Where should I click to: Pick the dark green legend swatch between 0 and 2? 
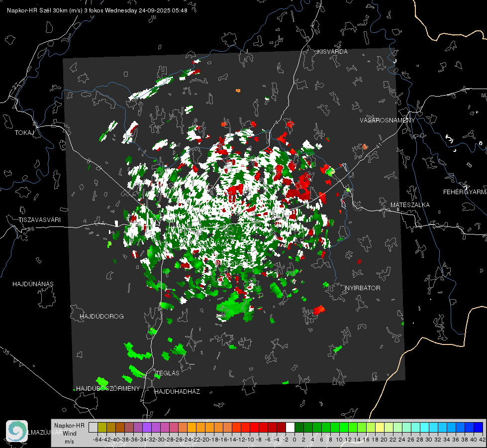coord(299,427)
